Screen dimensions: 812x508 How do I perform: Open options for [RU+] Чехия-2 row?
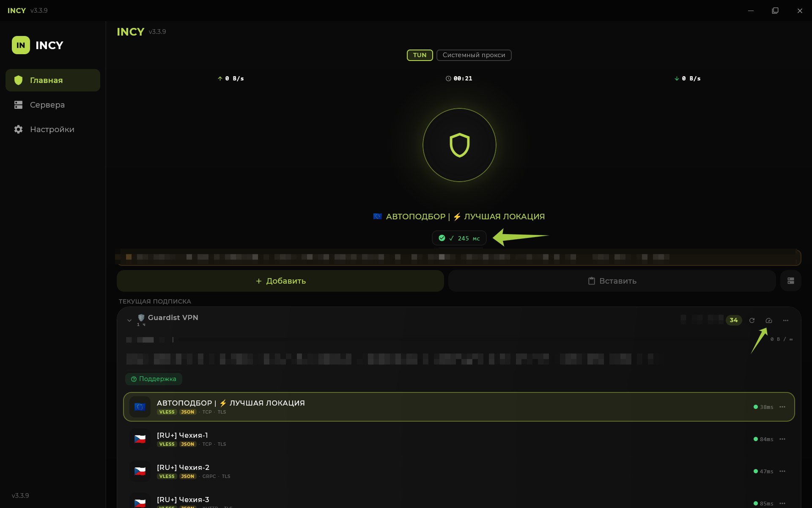[782, 471]
